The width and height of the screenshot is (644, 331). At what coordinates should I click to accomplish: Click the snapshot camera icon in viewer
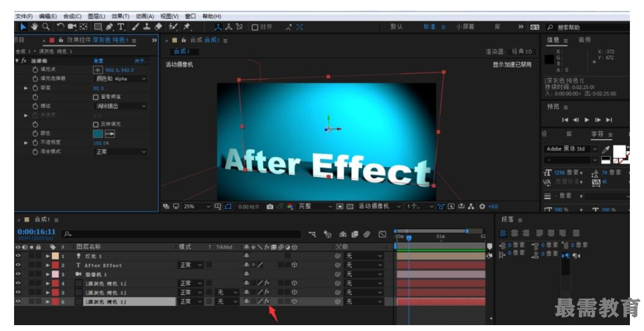click(270, 207)
